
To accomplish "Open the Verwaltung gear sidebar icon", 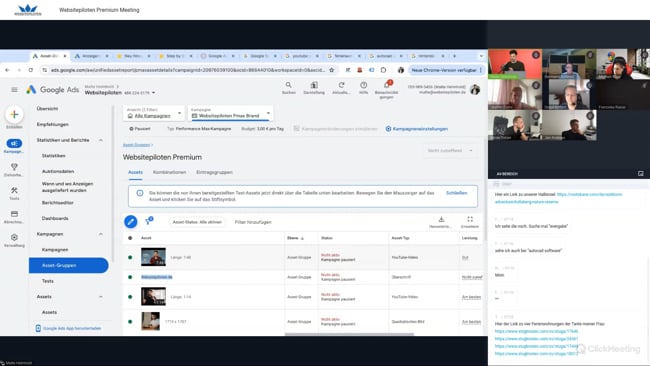I will coord(14,238).
